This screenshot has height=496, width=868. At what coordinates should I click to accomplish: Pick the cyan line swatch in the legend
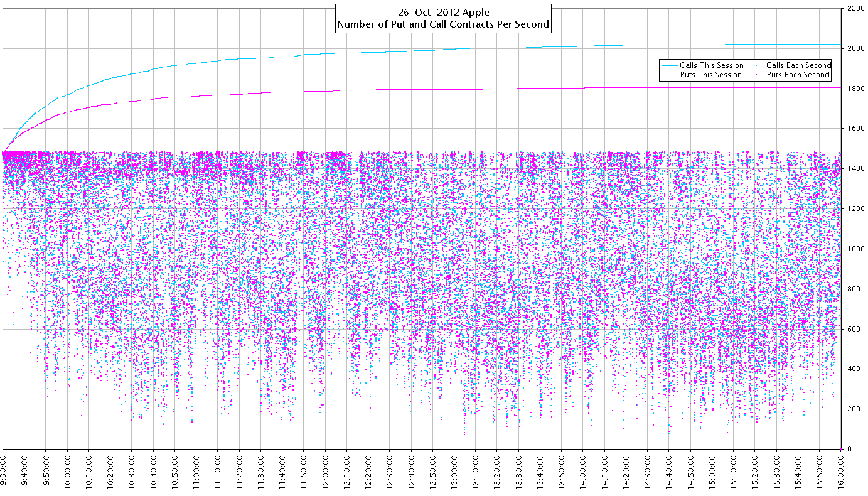point(669,65)
